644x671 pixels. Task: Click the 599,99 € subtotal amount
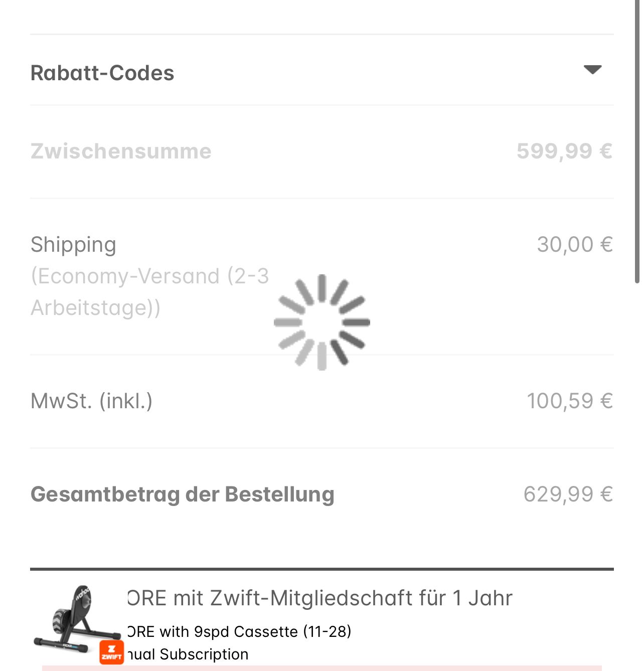pyautogui.click(x=564, y=151)
